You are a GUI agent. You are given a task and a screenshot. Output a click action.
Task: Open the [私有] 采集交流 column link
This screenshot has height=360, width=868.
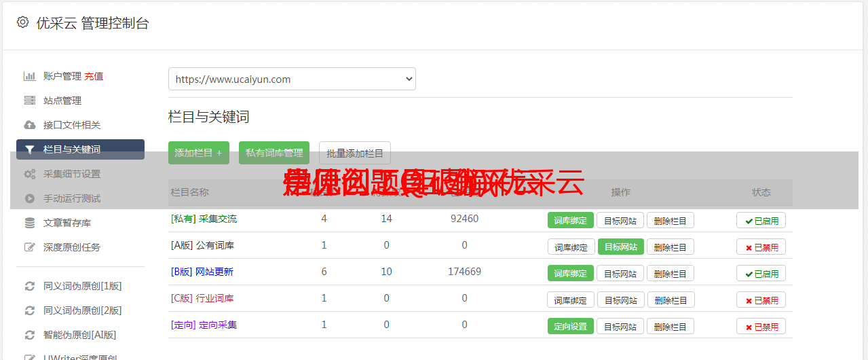click(x=204, y=219)
